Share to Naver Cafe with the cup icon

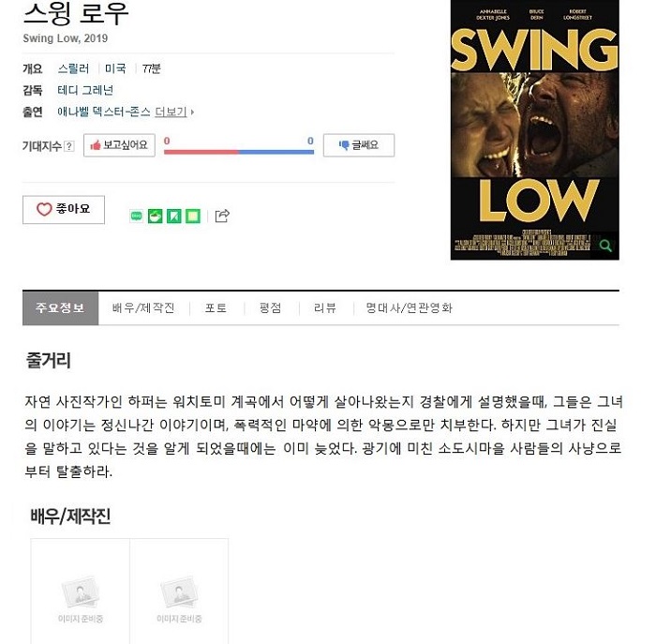(x=156, y=216)
